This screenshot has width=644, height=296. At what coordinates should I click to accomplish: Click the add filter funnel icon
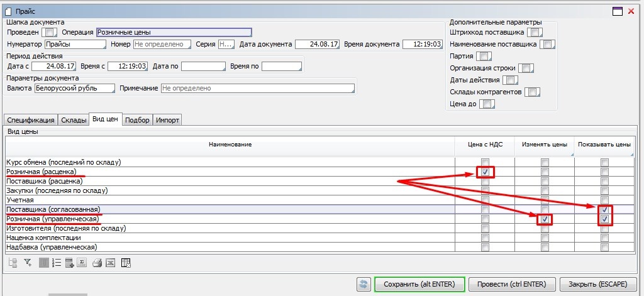click(x=28, y=263)
